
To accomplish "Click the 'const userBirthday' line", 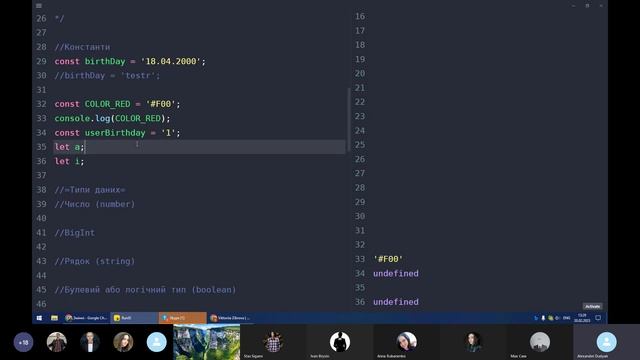I will pos(118,133).
